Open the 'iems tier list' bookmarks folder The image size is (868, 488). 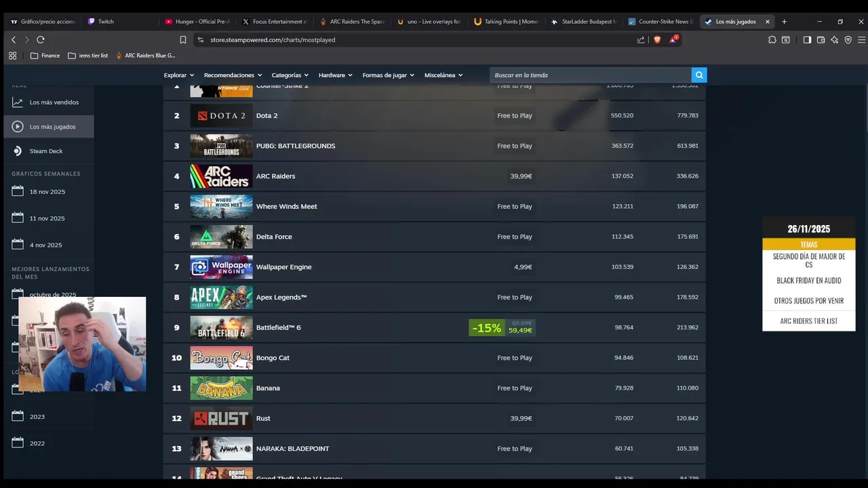88,56
